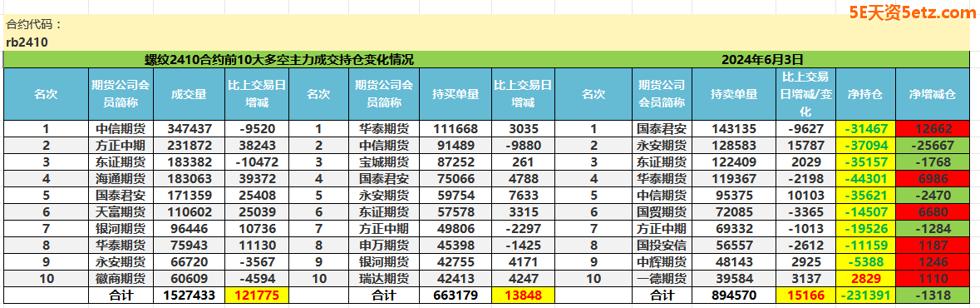
Task: Select the value 39372
Action: [x=256, y=179]
